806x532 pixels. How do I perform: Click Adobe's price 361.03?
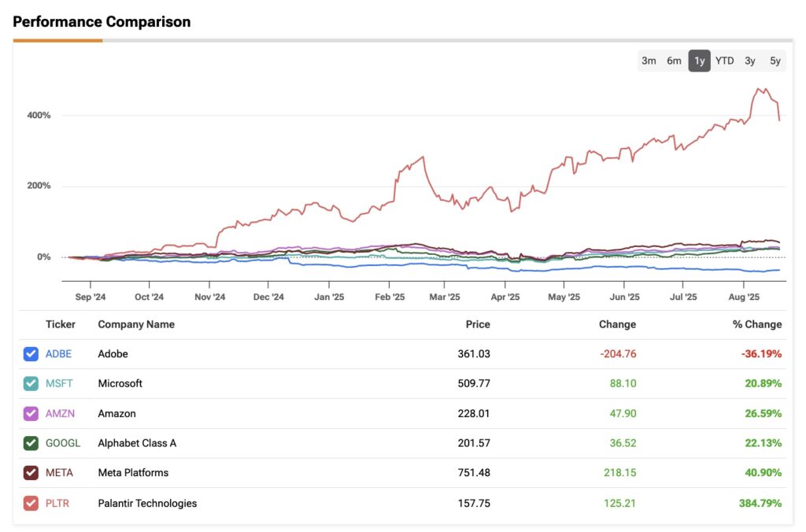pyautogui.click(x=474, y=353)
